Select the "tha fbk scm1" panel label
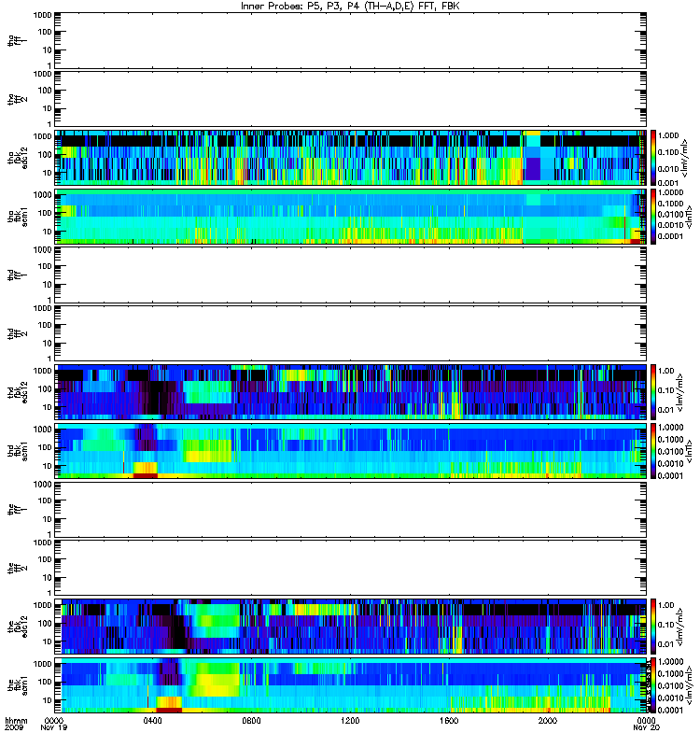This screenshot has width=700, height=747. [18, 216]
